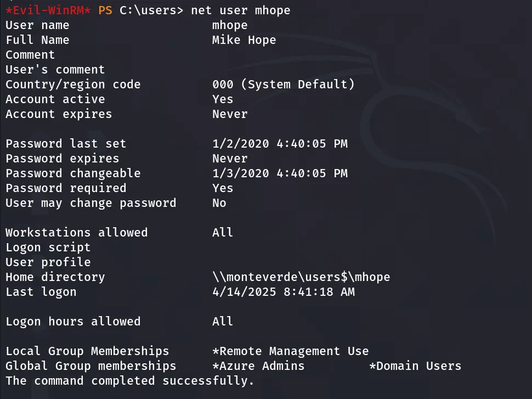Click the *Remote Management Use group
The width and height of the screenshot is (532, 399).
point(291,351)
